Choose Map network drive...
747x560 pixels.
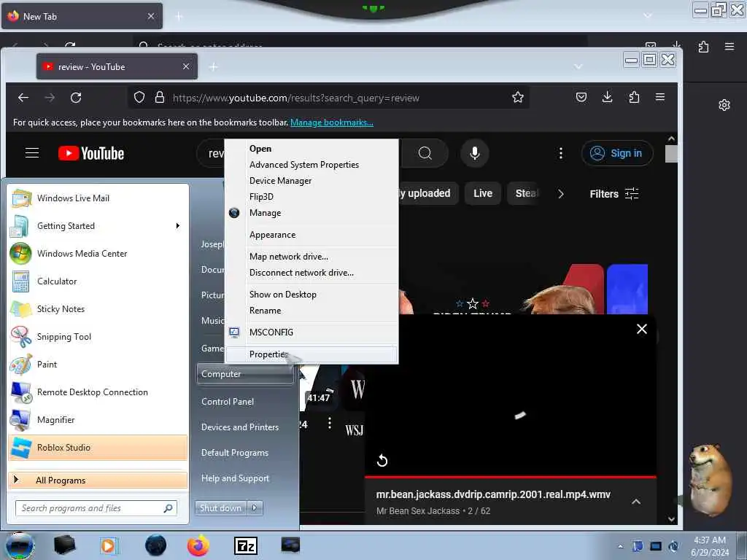[x=311, y=257]
